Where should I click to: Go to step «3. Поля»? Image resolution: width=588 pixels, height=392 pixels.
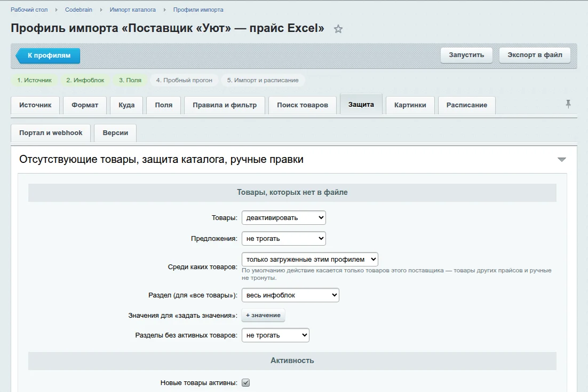(x=130, y=80)
